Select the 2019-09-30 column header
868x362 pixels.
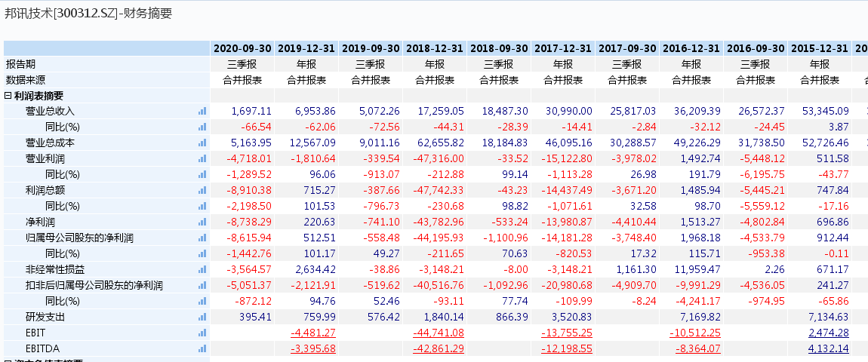point(371,48)
